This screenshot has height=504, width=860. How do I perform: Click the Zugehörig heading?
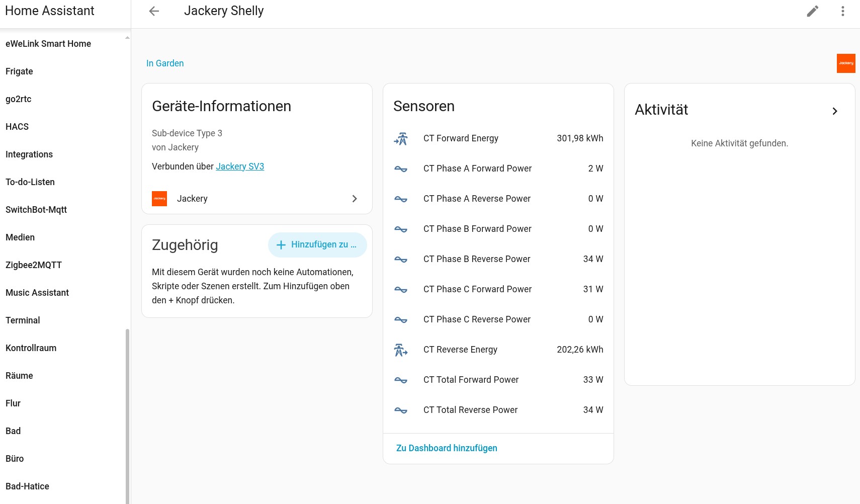tap(185, 245)
